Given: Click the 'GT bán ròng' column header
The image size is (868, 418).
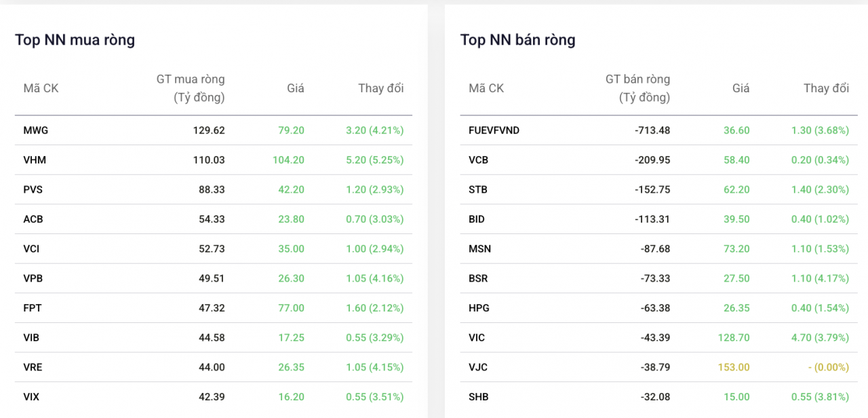Looking at the screenshot, I should (x=637, y=88).
